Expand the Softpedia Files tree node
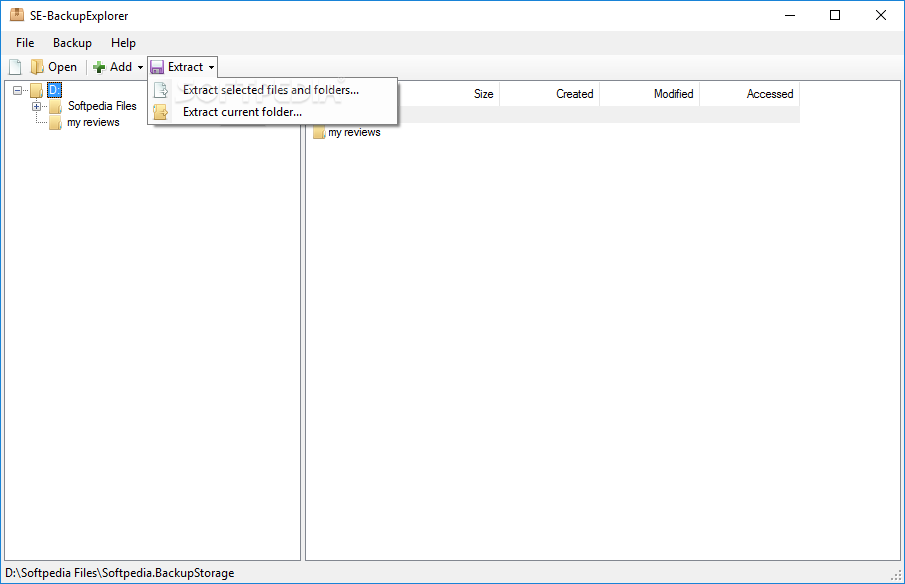This screenshot has height=584, width=905. [36, 106]
